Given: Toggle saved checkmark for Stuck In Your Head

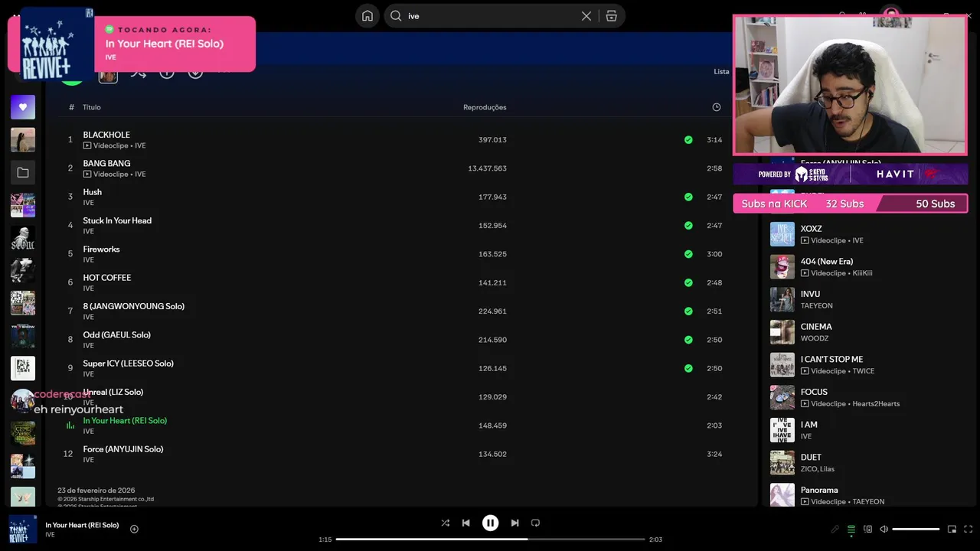Looking at the screenshot, I should point(688,226).
